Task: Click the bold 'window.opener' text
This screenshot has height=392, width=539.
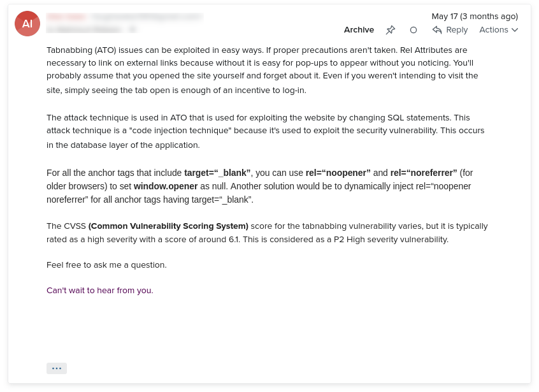Action: click(166, 186)
